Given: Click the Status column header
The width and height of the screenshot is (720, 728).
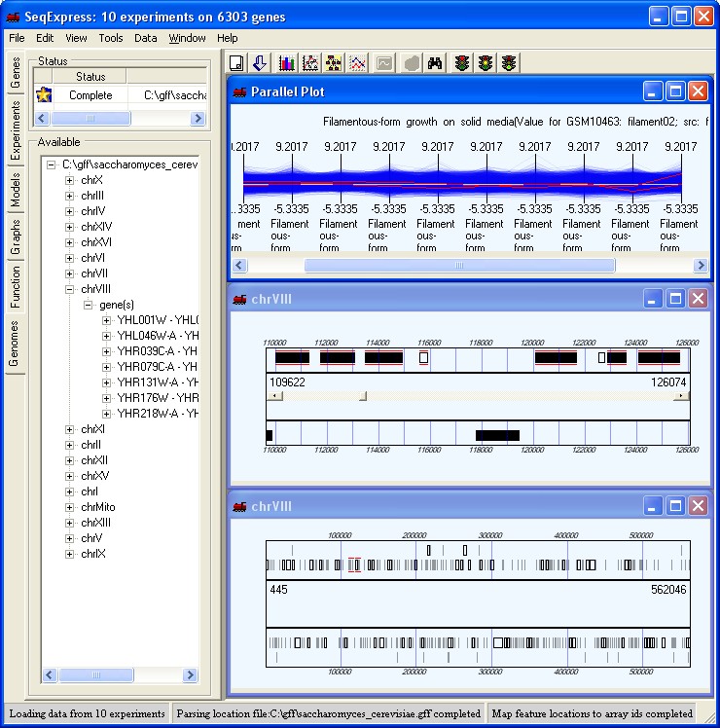Looking at the screenshot, I should click(90, 76).
